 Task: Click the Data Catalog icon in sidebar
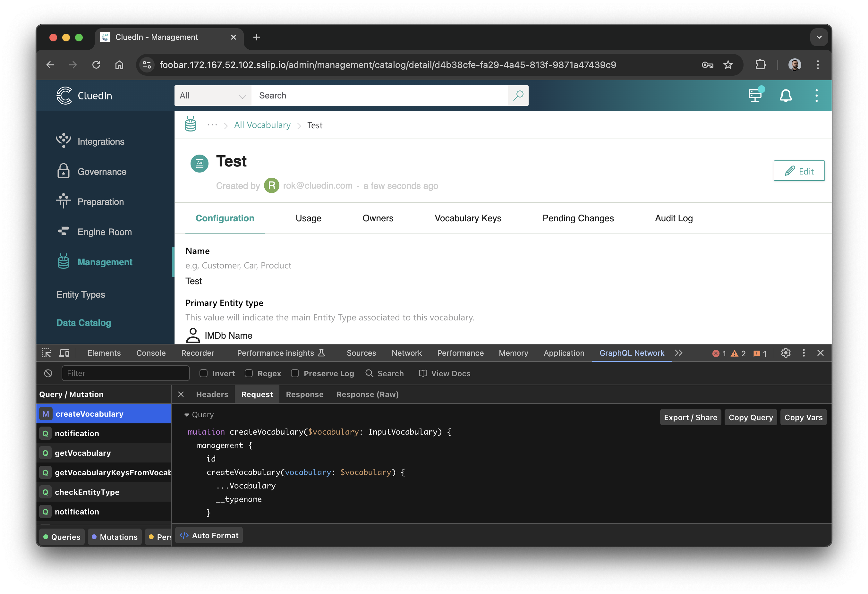click(83, 322)
